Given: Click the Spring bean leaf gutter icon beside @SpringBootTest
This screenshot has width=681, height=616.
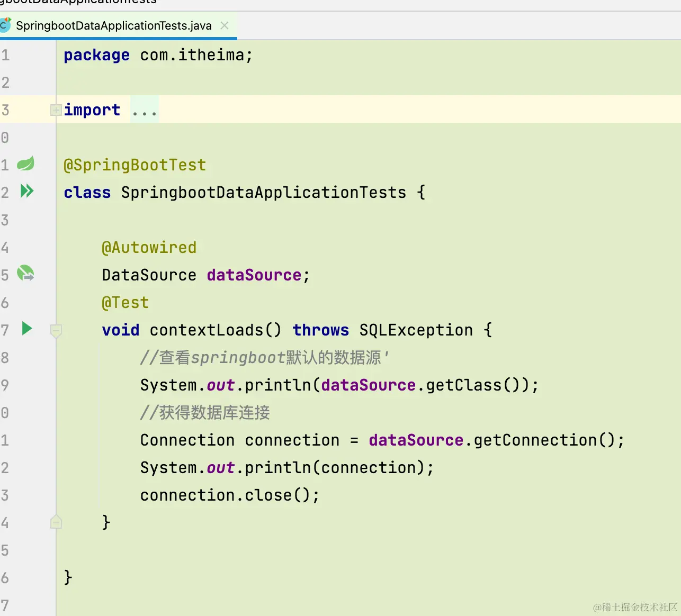Looking at the screenshot, I should point(25,164).
